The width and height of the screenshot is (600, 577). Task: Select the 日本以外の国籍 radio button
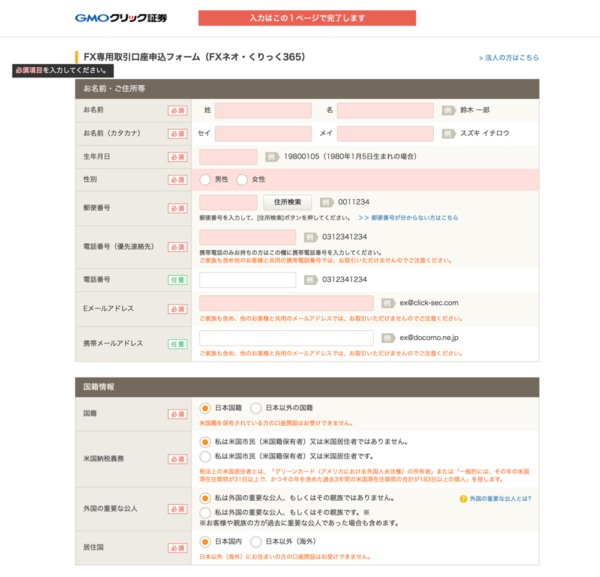tap(256, 408)
